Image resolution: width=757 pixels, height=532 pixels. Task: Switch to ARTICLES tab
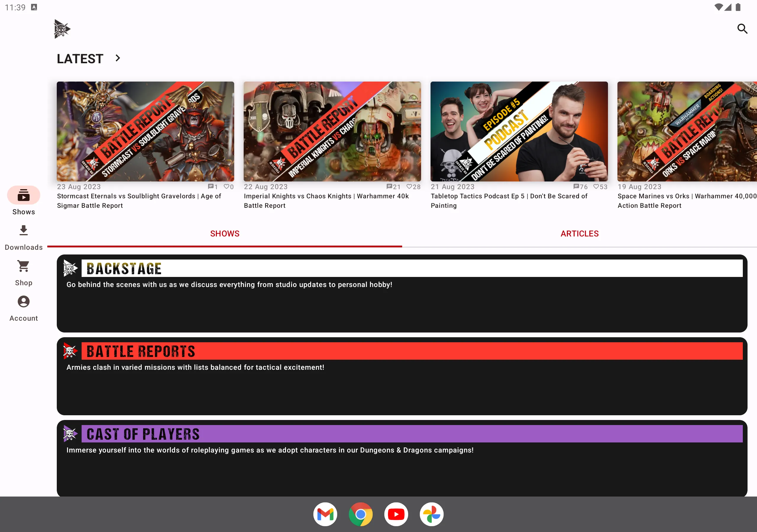(579, 234)
